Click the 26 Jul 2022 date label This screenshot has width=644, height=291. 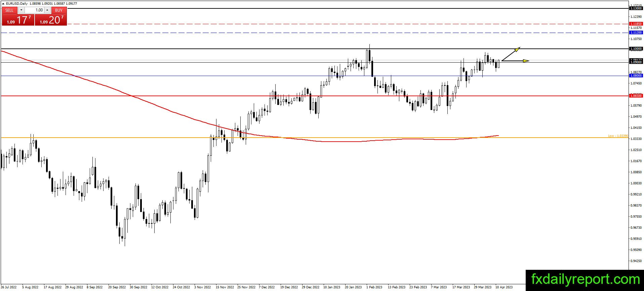click(9, 287)
